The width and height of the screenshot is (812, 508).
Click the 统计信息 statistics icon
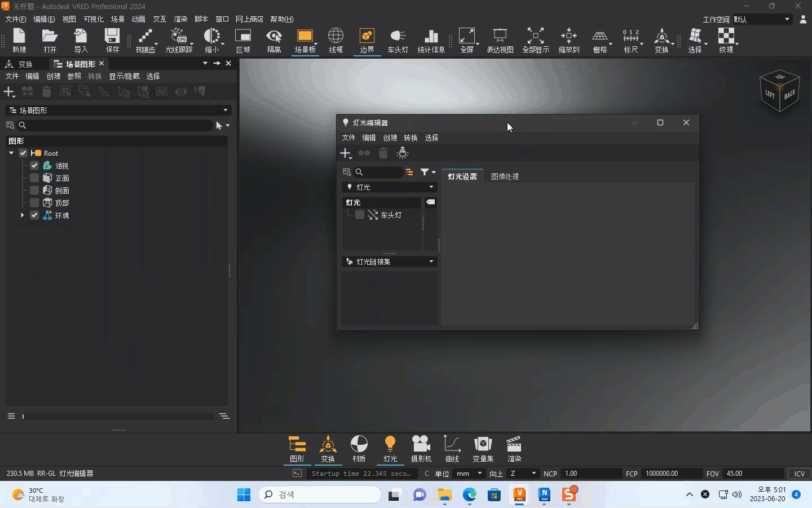click(431, 41)
